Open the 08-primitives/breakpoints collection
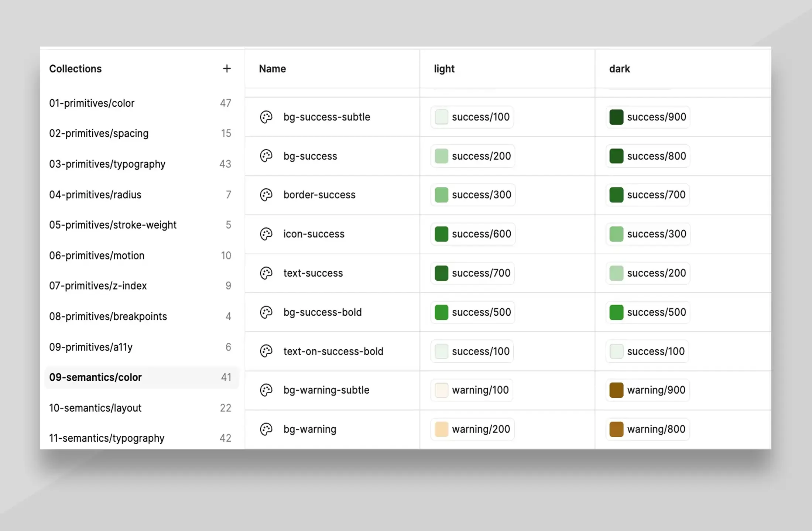 [x=141, y=316]
